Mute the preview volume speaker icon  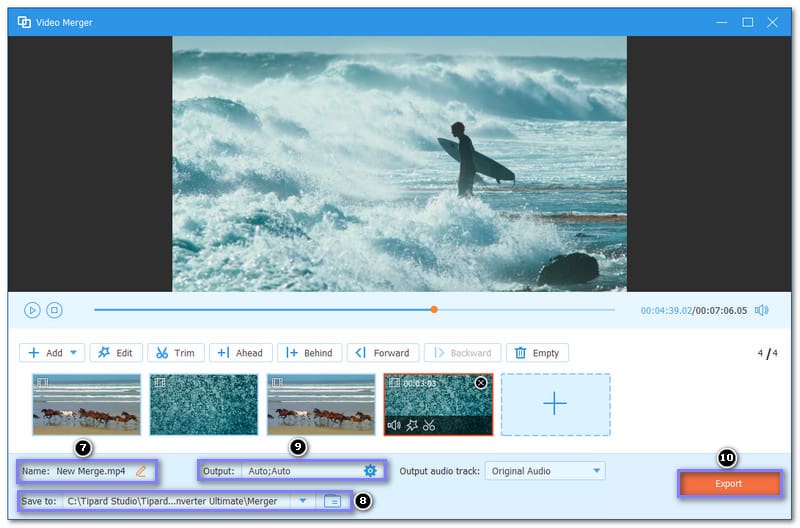click(x=762, y=310)
